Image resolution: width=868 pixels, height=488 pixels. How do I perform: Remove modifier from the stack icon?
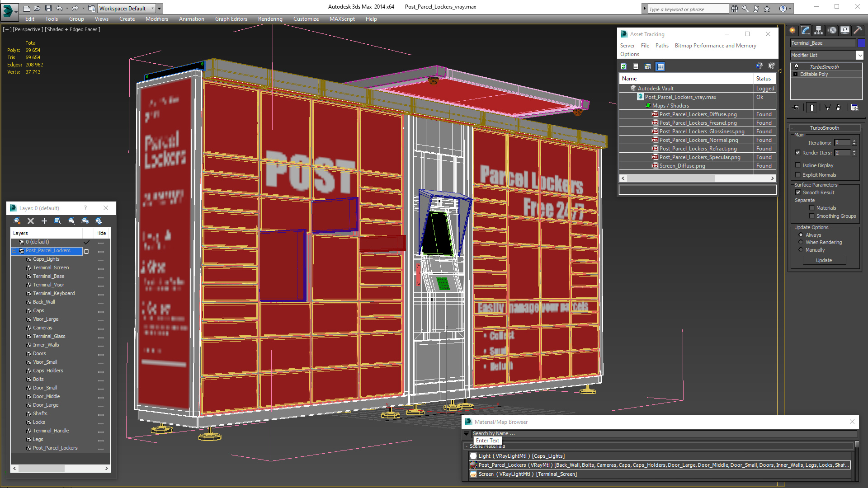coord(839,108)
